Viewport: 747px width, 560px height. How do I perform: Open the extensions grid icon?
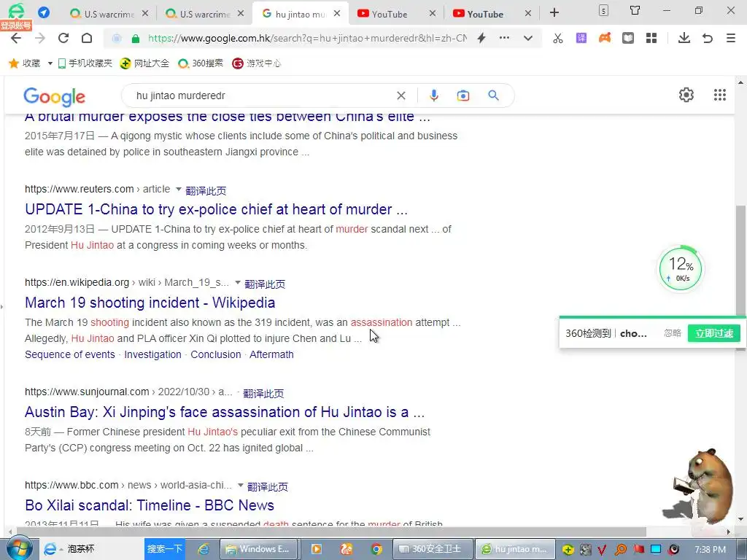[651, 38]
